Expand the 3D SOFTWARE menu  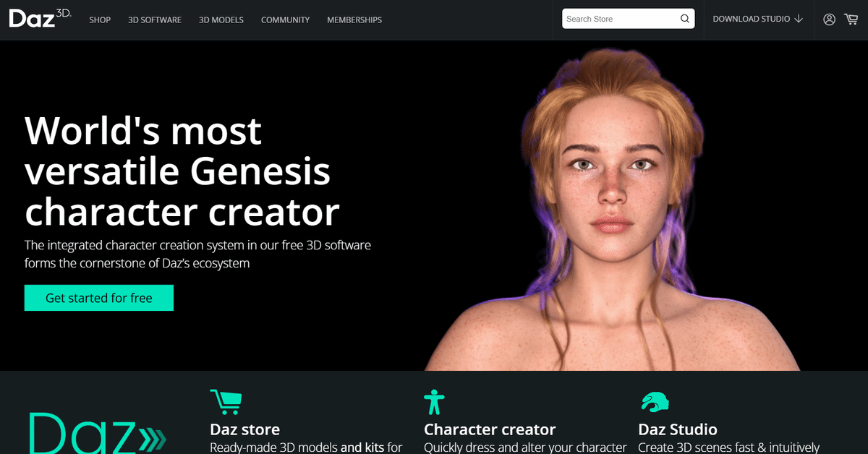(155, 20)
